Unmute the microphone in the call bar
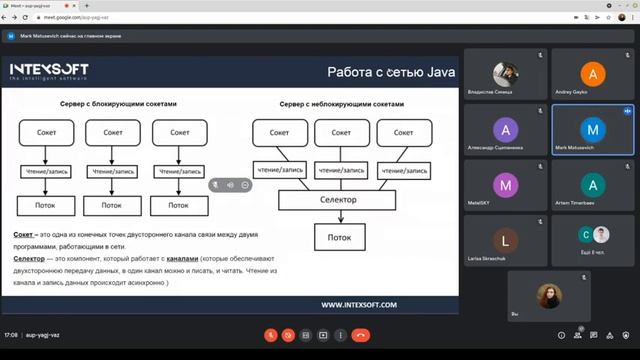 tap(270, 335)
